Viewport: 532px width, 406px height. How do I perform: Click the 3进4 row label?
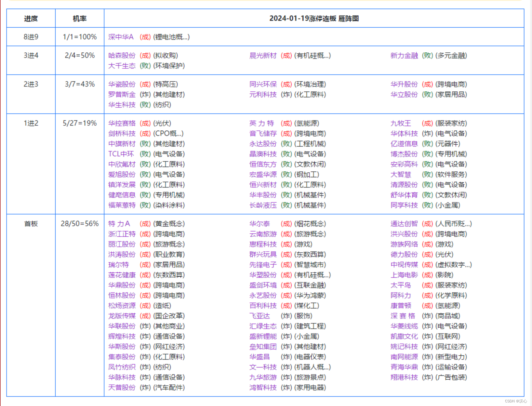[31, 56]
